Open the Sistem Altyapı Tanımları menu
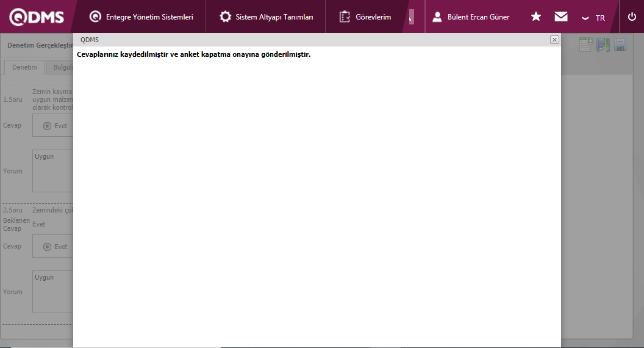This screenshot has height=348, width=644. click(x=266, y=17)
